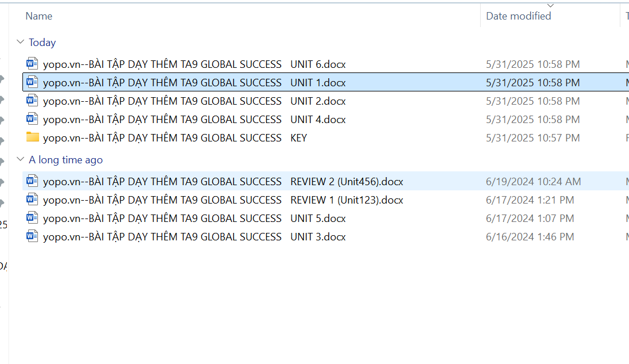Click the Word icon of UNIT 1.docx
The height and width of the screenshot is (364, 629).
33,82
